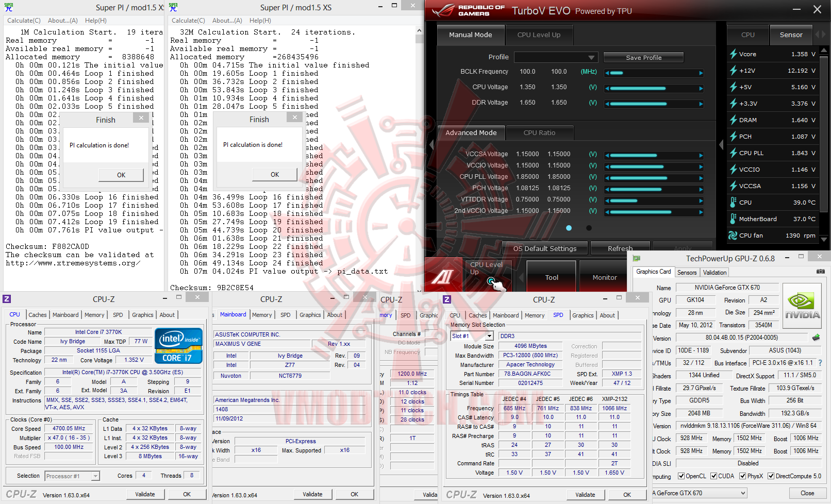Click the left scroll arrow beside the Tool button
This screenshot has height=504, width=831.
coord(520,277)
